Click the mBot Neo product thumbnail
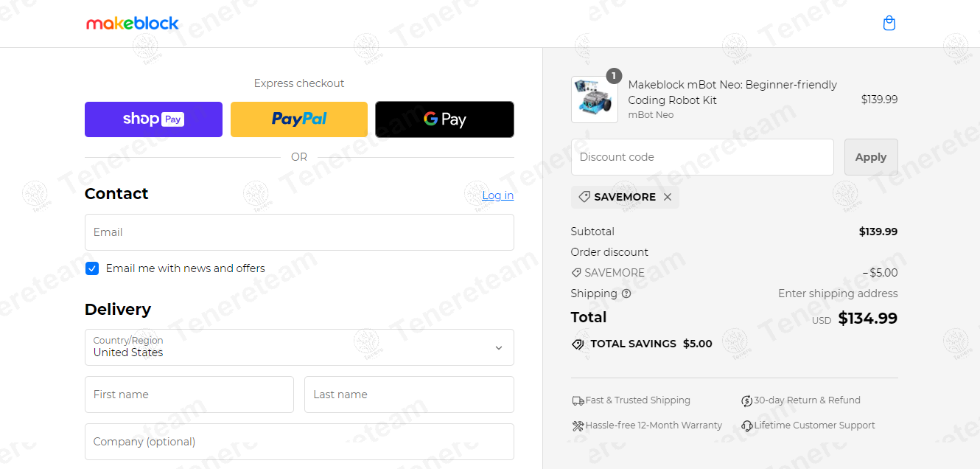 tap(594, 100)
